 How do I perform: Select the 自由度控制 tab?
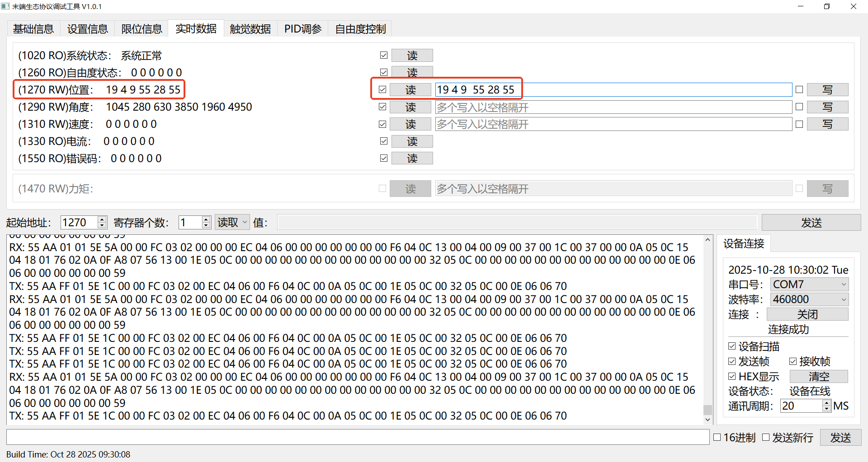[x=360, y=29]
